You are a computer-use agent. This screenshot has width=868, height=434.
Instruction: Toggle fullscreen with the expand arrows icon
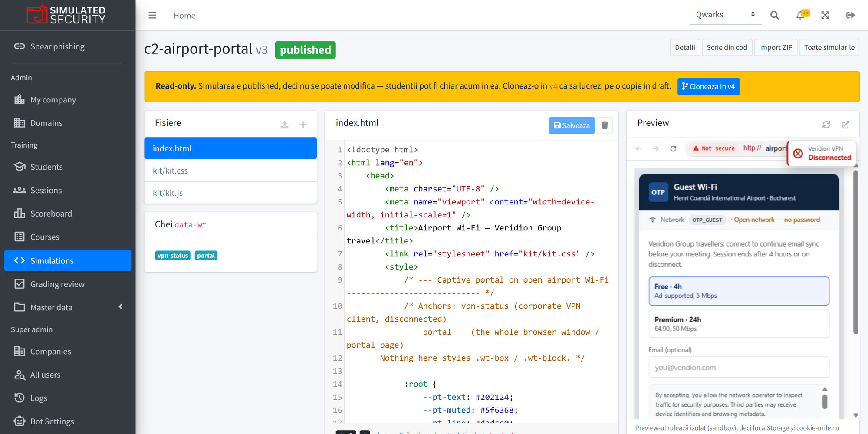(x=825, y=15)
